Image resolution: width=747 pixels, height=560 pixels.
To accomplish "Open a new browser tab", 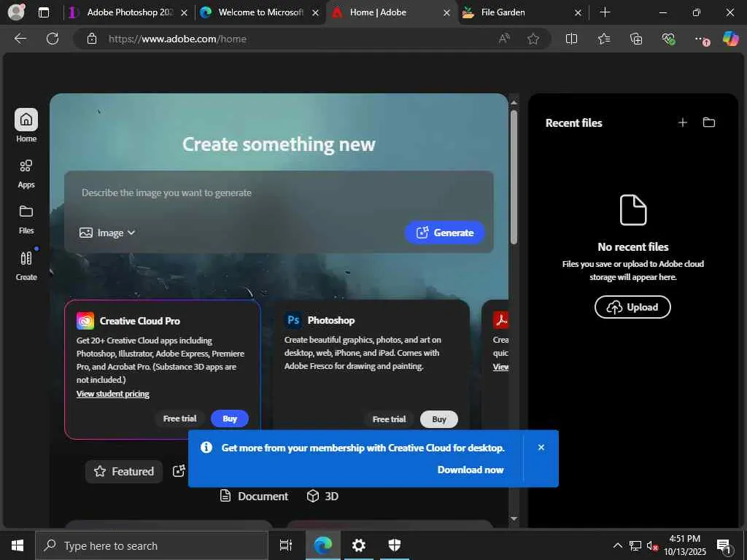I will (605, 12).
